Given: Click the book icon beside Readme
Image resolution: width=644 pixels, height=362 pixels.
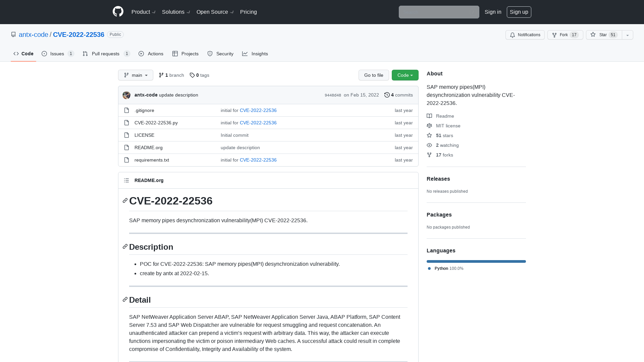Looking at the screenshot, I should tap(429, 116).
